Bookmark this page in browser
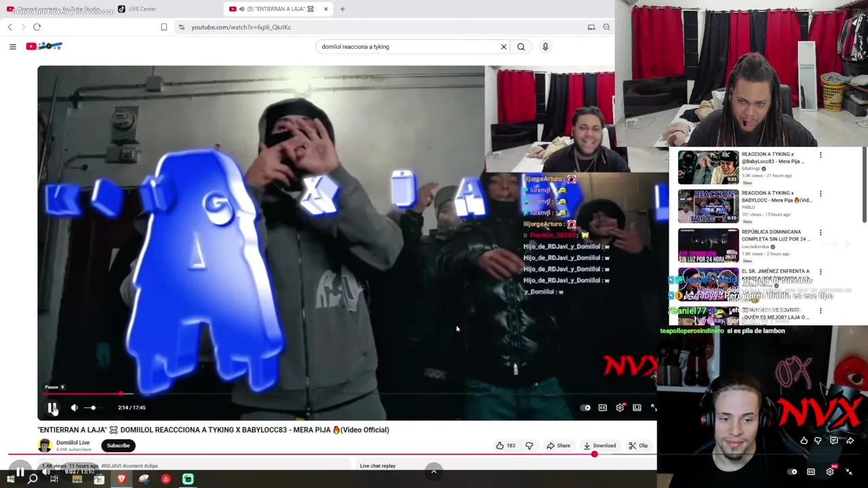868x488 pixels. (x=163, y=27)
